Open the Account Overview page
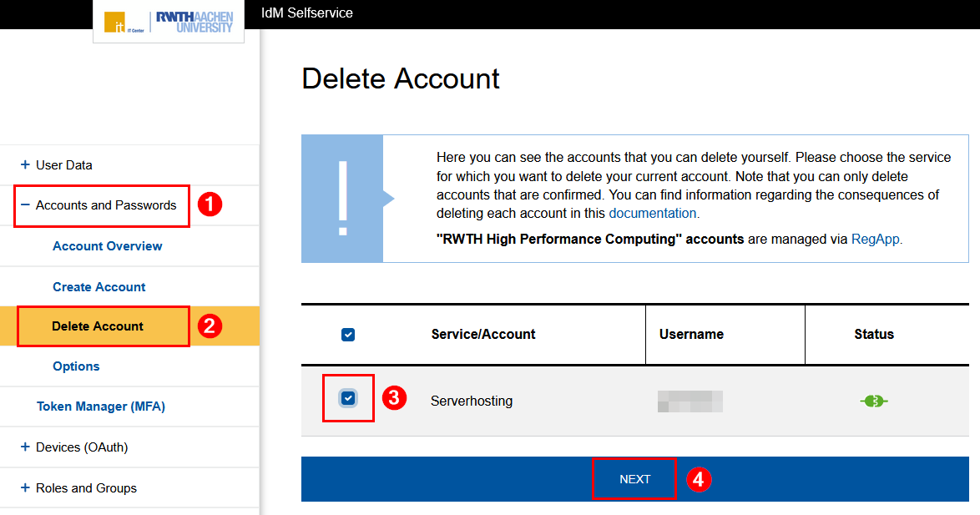Image resolution: width=980 pixels, height=515 pixels. coord(107,245)
